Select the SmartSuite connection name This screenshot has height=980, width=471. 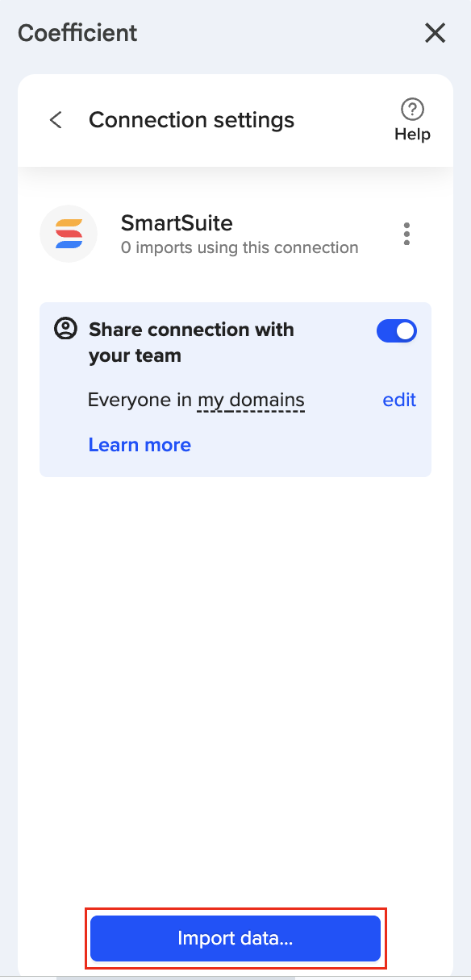[177, 222]
